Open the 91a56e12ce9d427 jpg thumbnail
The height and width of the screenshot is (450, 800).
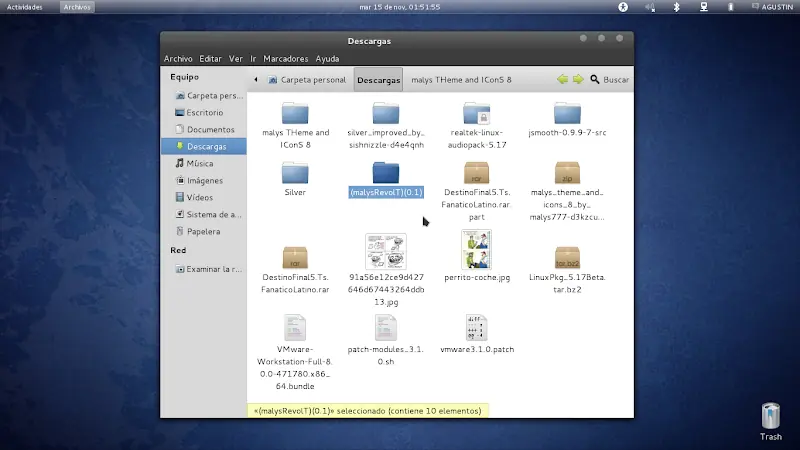(x=386, y=251)
